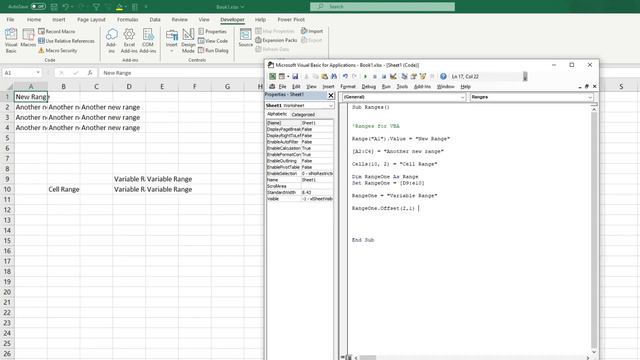Click the Find binoculars icon in VBA toolbar

click(x=334, y=76)
